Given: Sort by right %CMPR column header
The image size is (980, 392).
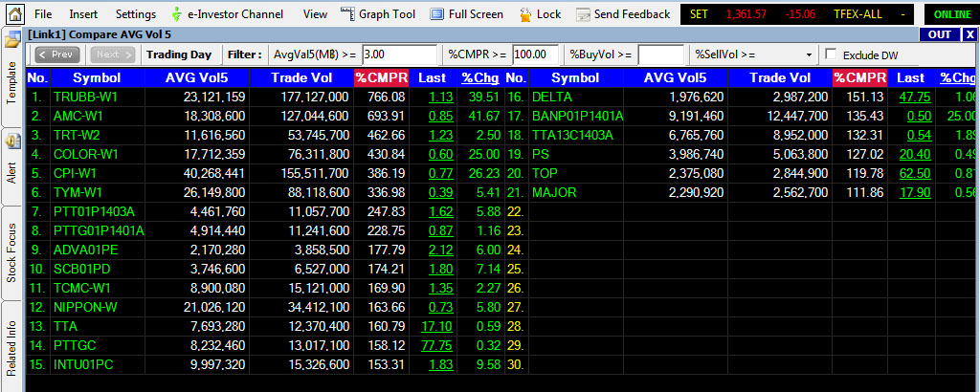Looking at the screenshot, I should tap(860, 78).
